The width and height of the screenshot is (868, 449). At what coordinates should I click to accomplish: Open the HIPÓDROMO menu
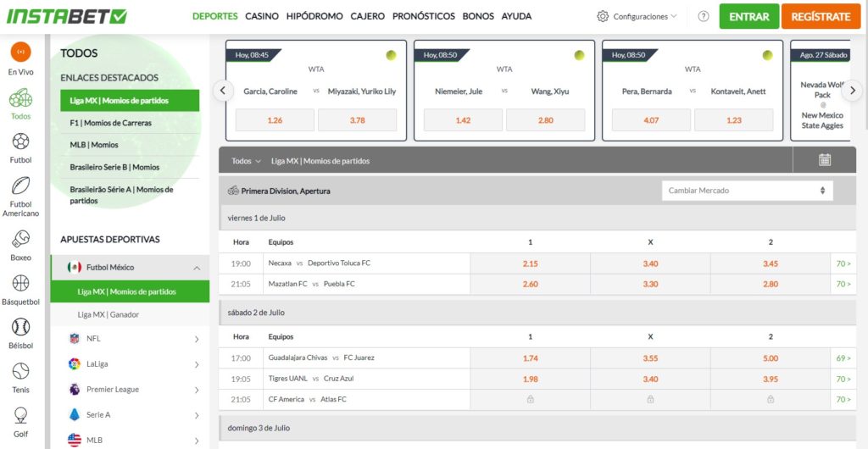[x=314, y=17]
